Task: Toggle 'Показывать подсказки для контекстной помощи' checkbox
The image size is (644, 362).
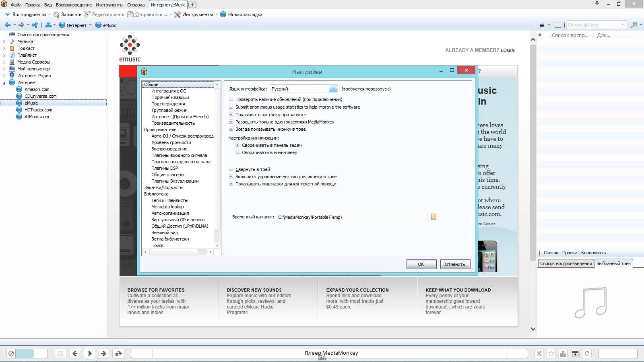Action: [x=231, y=184]
